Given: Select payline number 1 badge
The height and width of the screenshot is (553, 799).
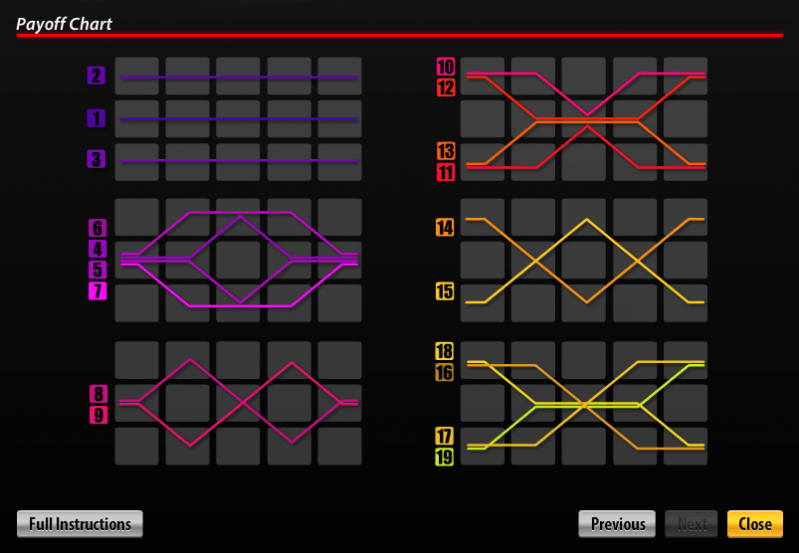Looking at the screenshot, I should (x=96, y=119).
